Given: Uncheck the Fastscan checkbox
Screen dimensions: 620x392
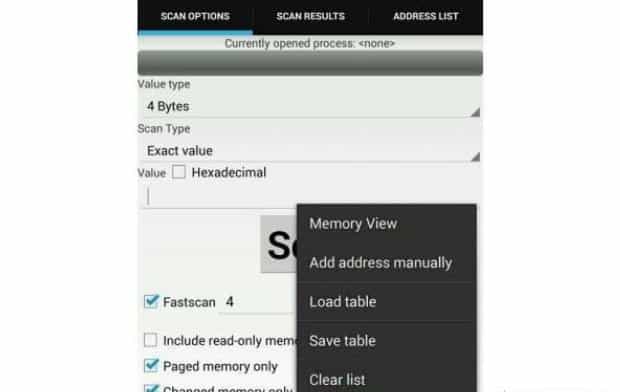Looking at the screenshot, I should pyautogui.click(x=151, y=302).
